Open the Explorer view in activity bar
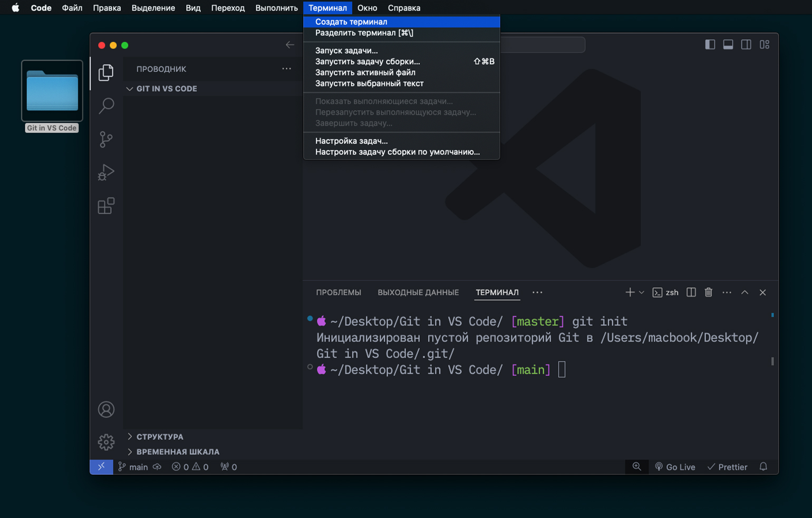The height and width of the screenshot is (518, 812). (x=106, y=73)
